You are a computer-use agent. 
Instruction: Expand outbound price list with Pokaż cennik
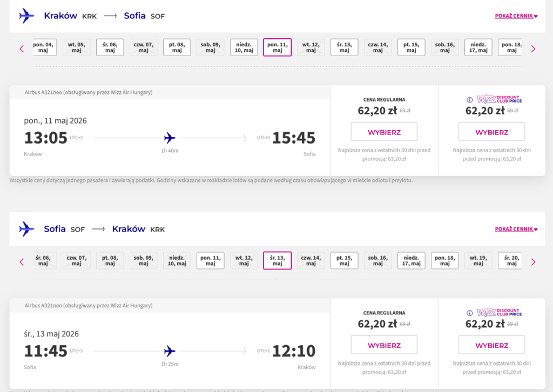coord(516,16)
